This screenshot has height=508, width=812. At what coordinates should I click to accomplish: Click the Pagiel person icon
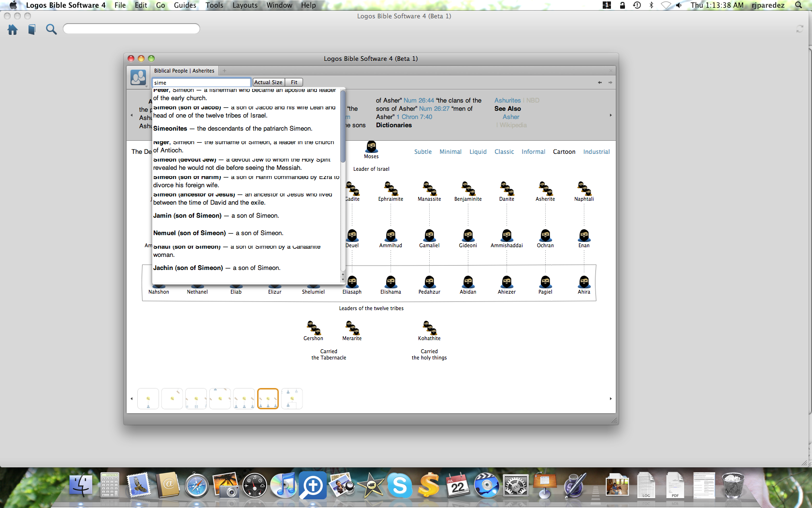tap(545, 282)
